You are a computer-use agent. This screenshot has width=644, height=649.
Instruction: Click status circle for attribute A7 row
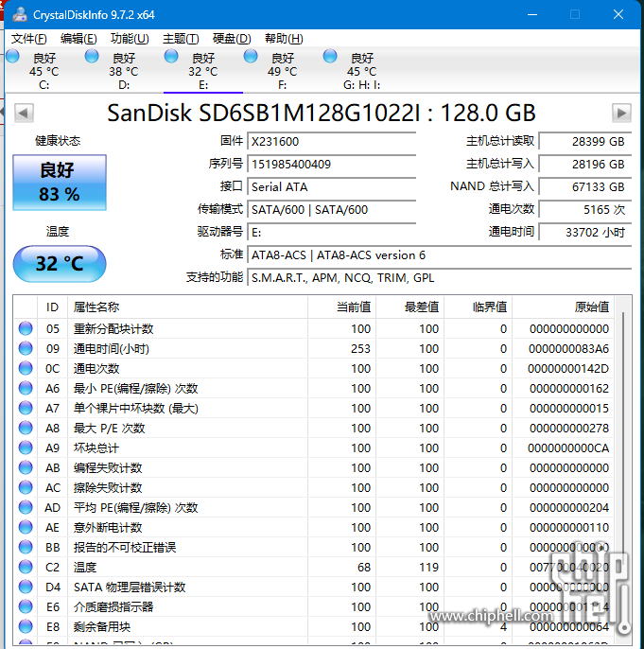[26, 408]
